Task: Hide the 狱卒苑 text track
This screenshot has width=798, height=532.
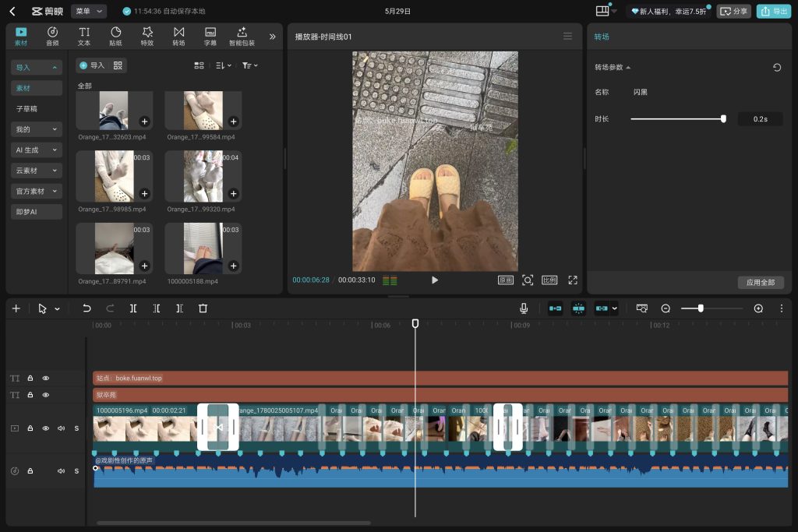Action: click(x=46, y=395)
